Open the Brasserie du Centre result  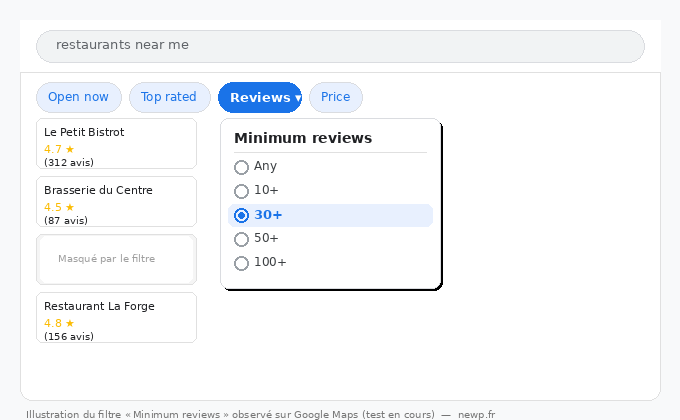[x=98, y=190]
